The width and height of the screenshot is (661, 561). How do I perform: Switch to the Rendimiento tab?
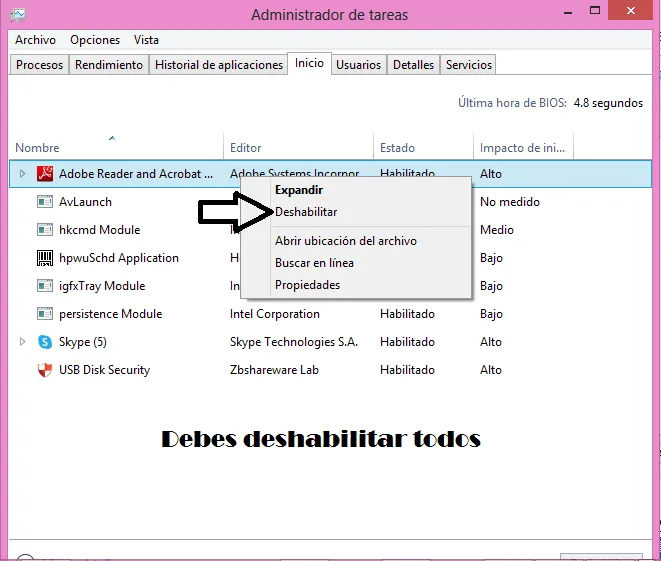pos(109,65)
